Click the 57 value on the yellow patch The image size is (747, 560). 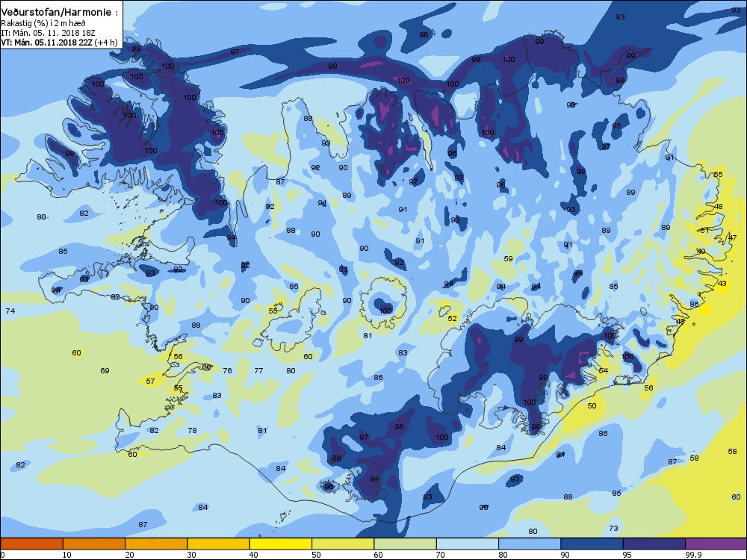[150, 381]
